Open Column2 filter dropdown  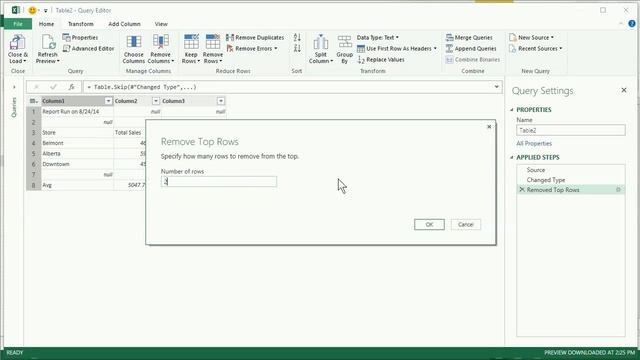(156, 101)
